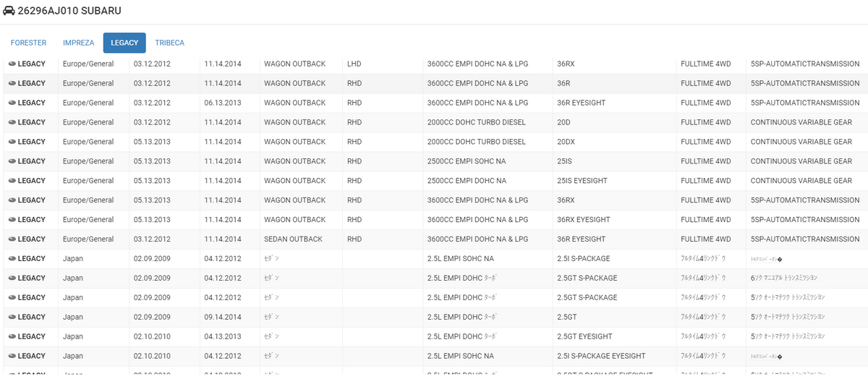Click the car icon in the 20DX row

point(12,142)
